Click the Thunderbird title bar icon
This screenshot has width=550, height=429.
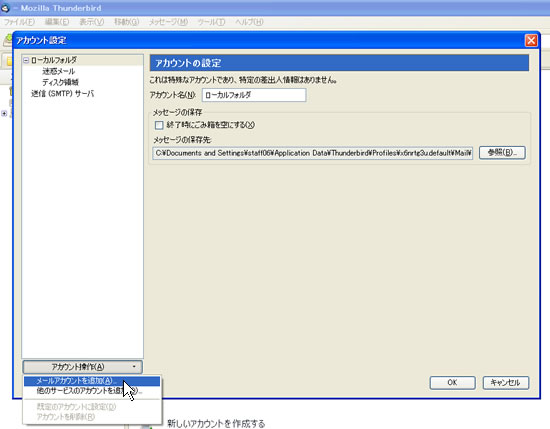tap(5, 8)
